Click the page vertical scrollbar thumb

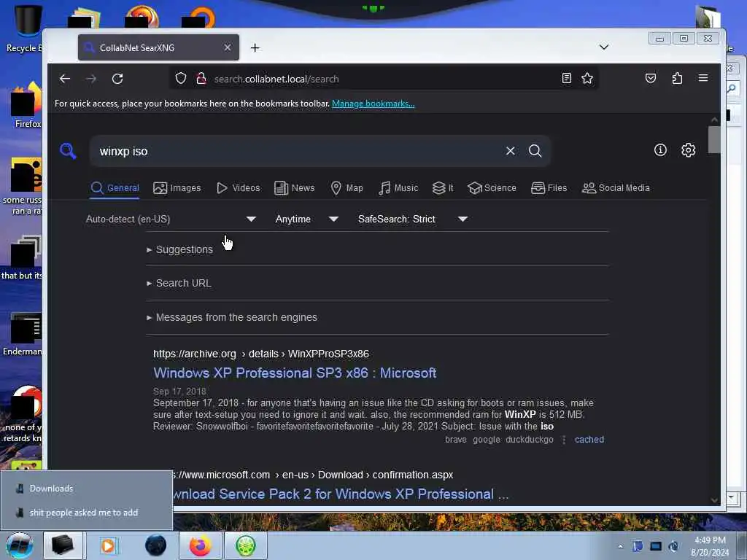click(x=714, y=139)
